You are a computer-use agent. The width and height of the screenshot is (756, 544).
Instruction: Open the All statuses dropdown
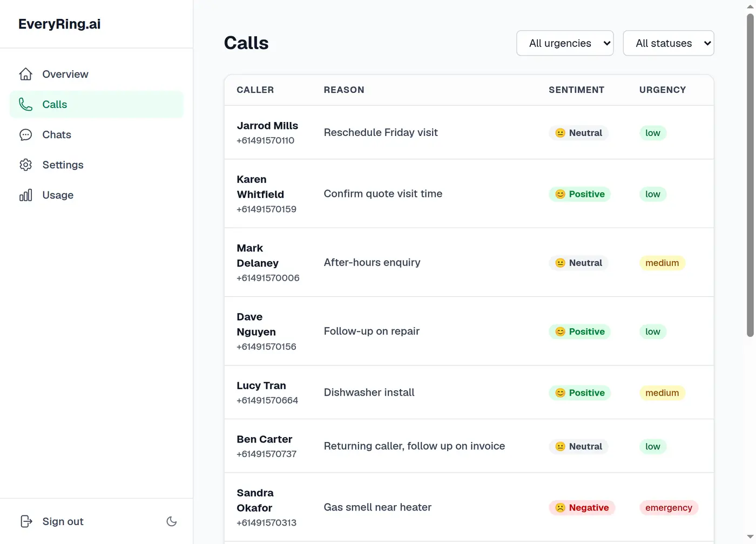(x=669, y=43)
